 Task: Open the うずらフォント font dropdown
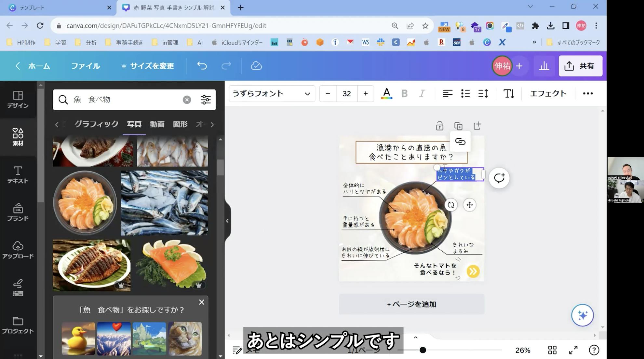click(x=272, y=94)
